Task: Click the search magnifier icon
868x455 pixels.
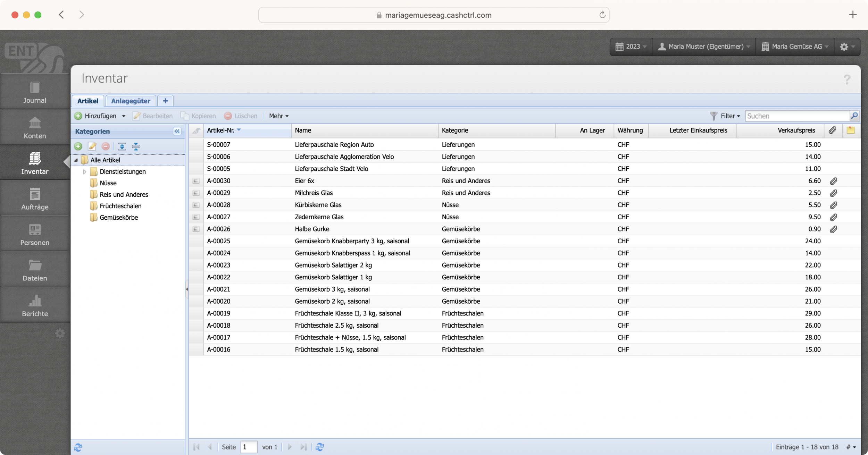Action: pos(854,116)
